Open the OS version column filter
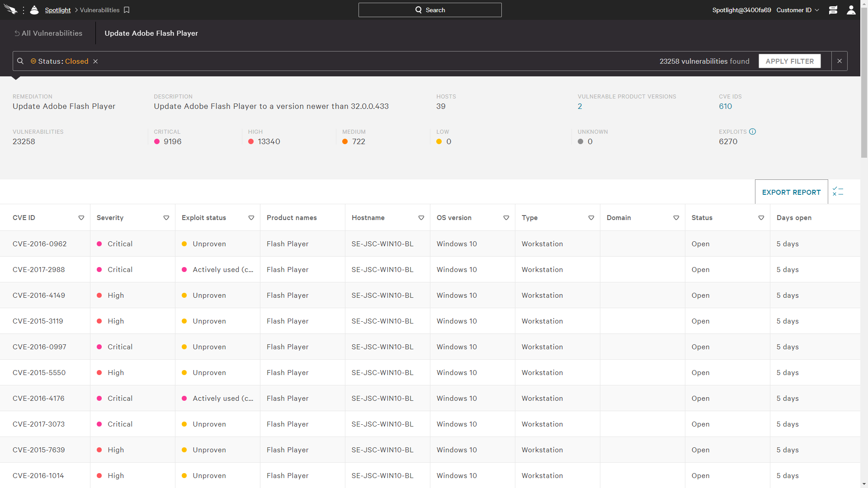 [x=506, y=218]
